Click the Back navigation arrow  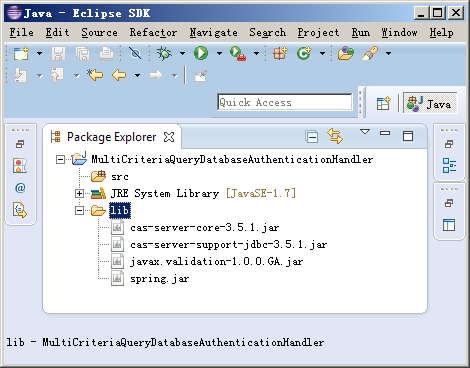point(119,75)
